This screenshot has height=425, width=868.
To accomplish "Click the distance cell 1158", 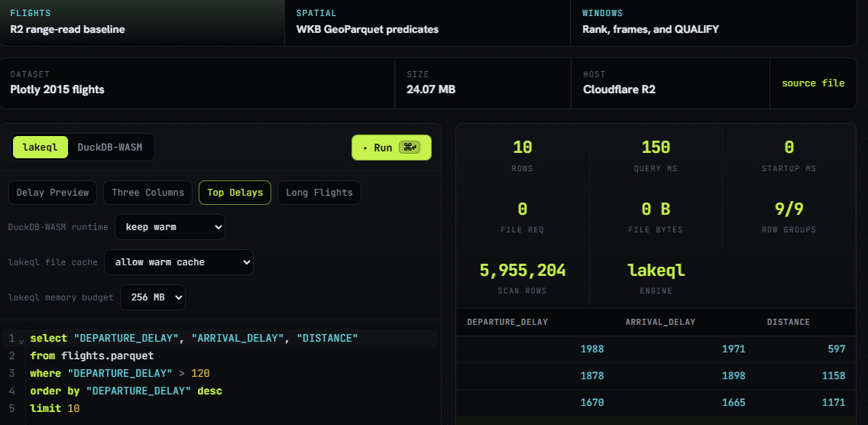I will tap(834, 375).
